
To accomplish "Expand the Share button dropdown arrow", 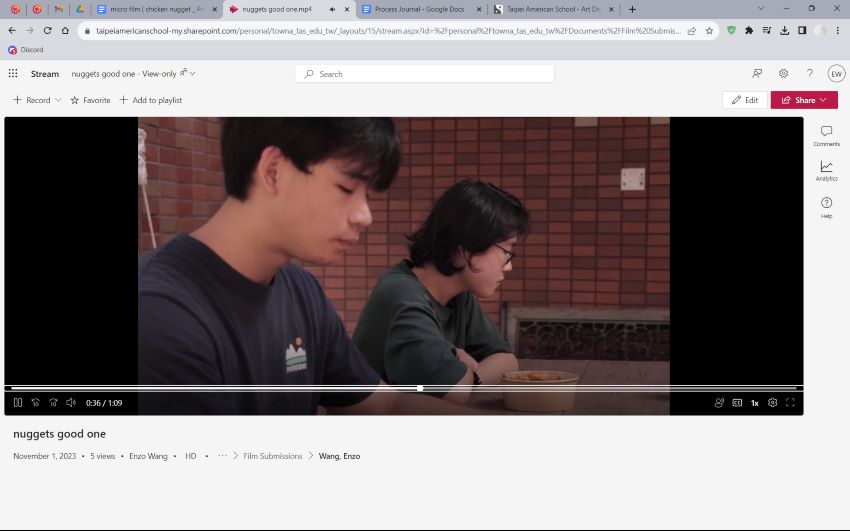I will pos(823,100).
